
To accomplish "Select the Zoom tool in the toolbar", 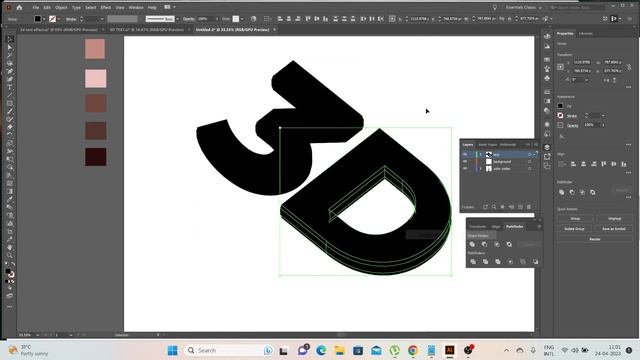I will pyautogui.click(x=10, y=256).
